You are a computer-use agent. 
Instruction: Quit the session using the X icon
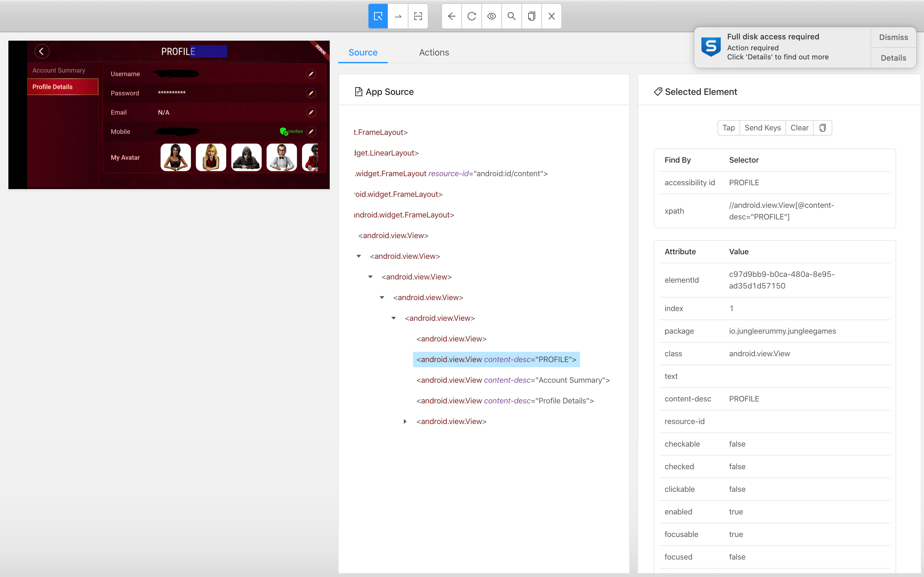click(x=551, y=16)
